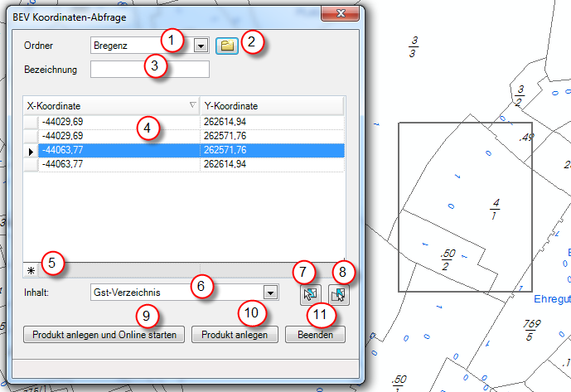Image resolution: width=571 pixels, height=392 pixels.
Task: Click the right map-selection icon beside Inhalt
Action: pyautogui.click(x=337, y=294)
